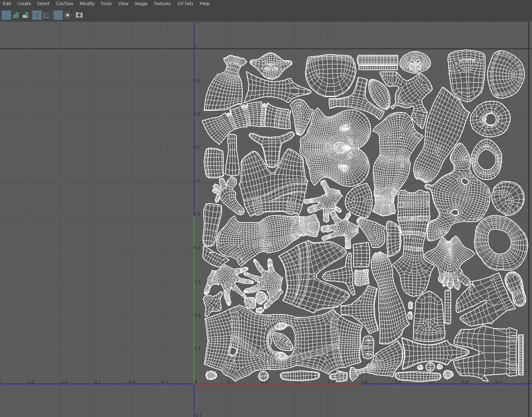Click the -0.2 label on the horizontal axis
The image size is (532, 417).
click(x=131, y=382)
